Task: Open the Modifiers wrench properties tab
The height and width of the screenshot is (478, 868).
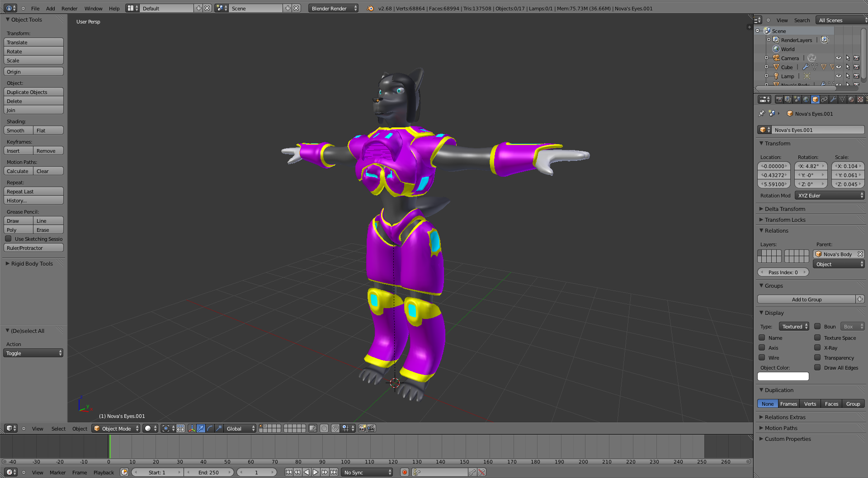Action: point(833,99)
